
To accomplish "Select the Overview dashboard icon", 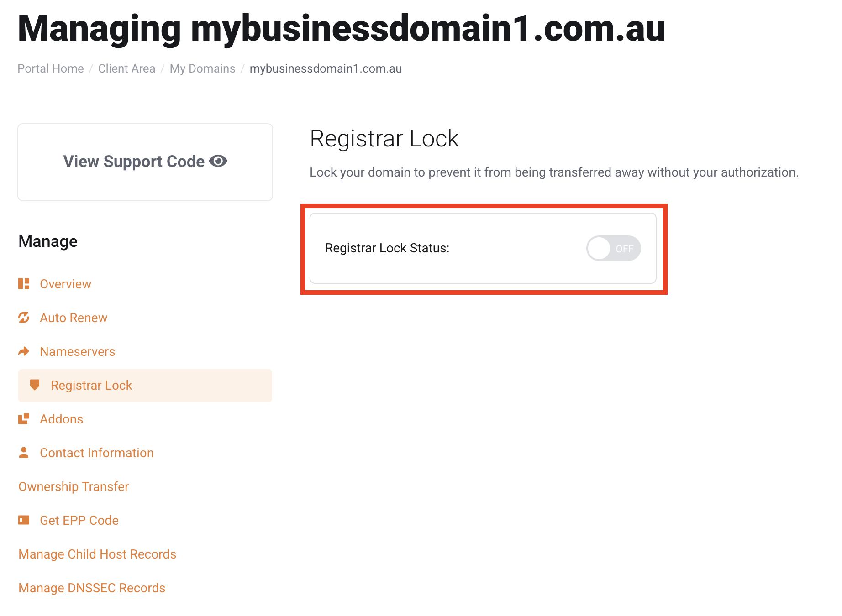I will point(24,283).
